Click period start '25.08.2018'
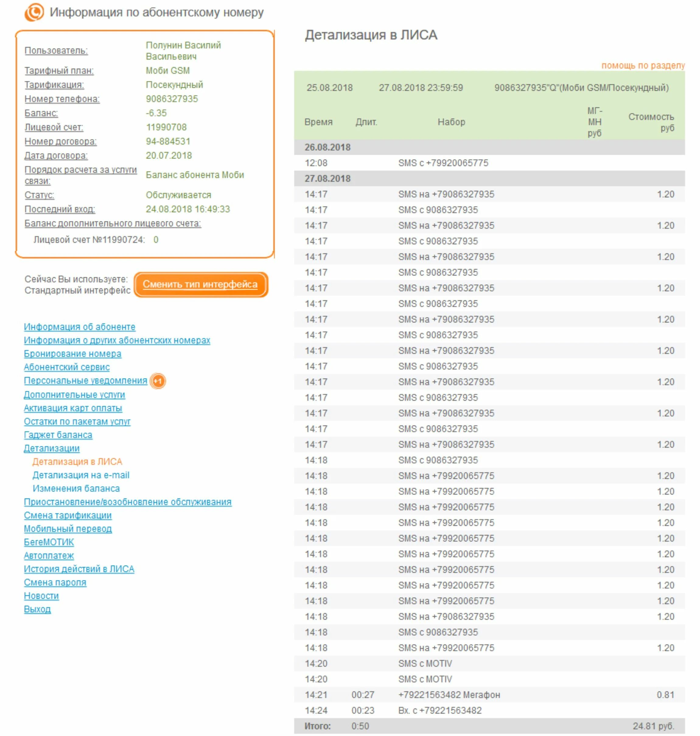Image resolution: width=700 pixels, height=736 pixels. pos(330,88)
